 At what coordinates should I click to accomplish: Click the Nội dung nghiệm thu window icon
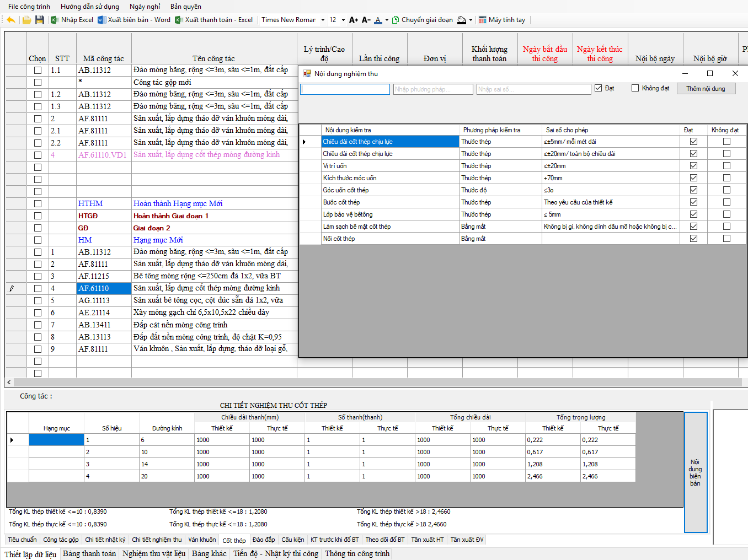[307, 73]
